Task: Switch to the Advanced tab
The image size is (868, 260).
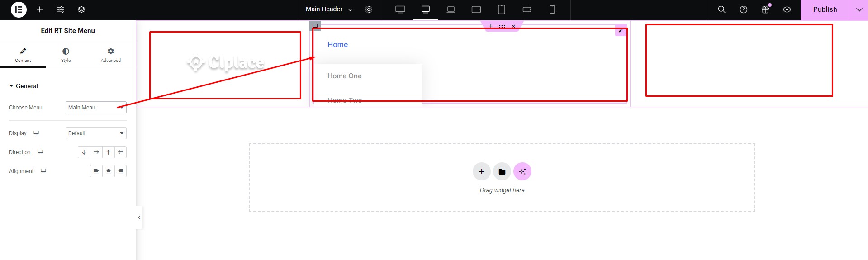Action: pyautogui.click(x=111, y=55)
